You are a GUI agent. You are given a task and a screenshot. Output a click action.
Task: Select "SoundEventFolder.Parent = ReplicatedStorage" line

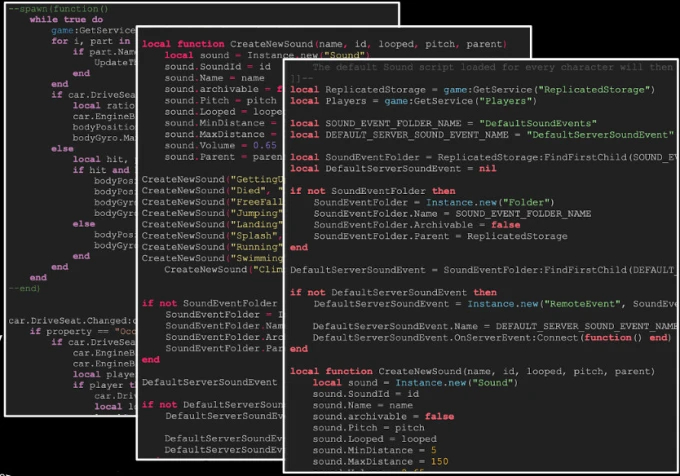441,236
